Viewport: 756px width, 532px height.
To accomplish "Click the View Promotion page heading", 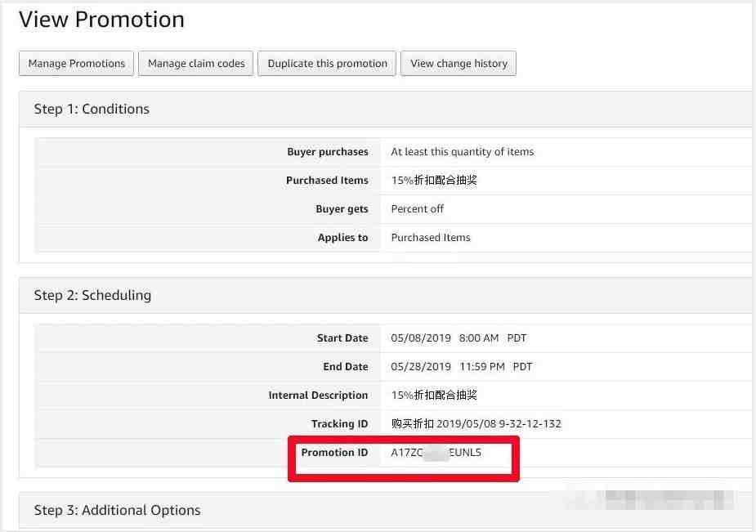I will click(101, 20).
